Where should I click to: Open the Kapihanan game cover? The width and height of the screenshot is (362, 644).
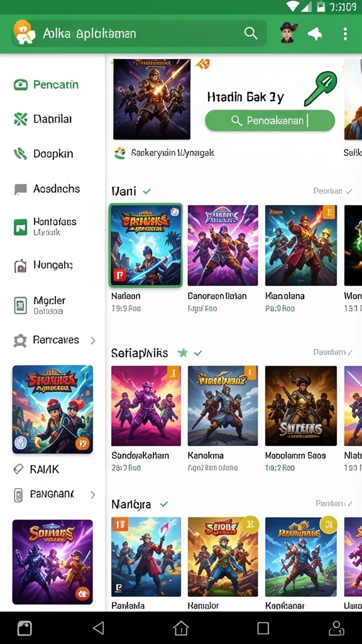[x=301, y=557]
